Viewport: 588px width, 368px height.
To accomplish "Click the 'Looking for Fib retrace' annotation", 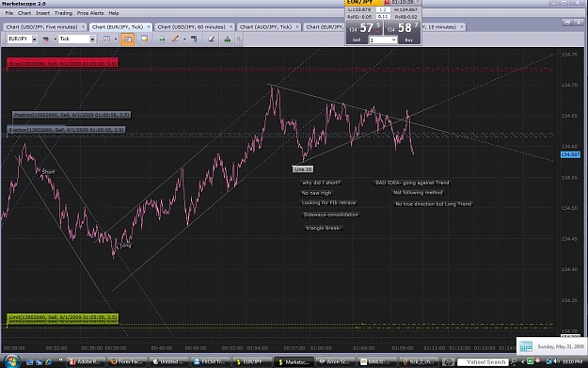I will [328, 203].
